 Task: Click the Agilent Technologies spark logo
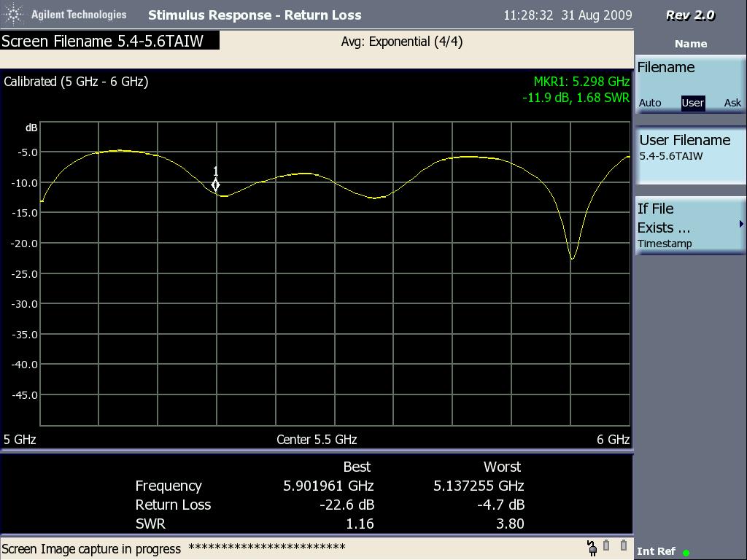tap(15, 15)
